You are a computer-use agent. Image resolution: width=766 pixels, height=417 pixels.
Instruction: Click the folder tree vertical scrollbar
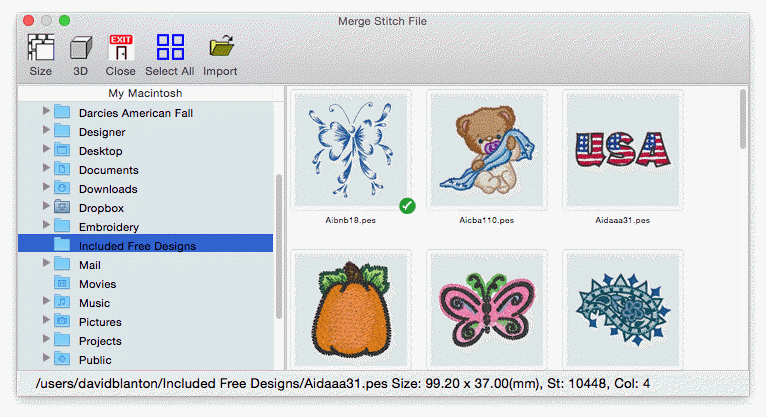tap(279, 250)
